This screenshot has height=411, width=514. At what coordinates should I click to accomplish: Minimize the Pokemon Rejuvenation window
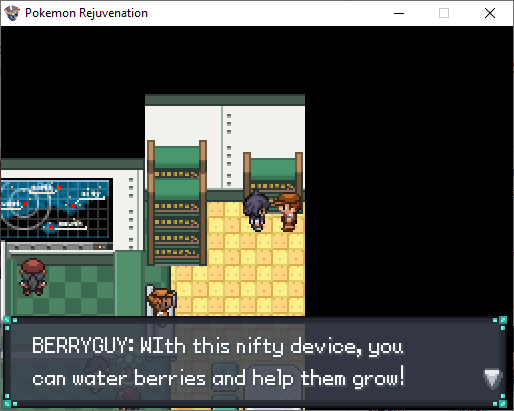pos(399,13)
